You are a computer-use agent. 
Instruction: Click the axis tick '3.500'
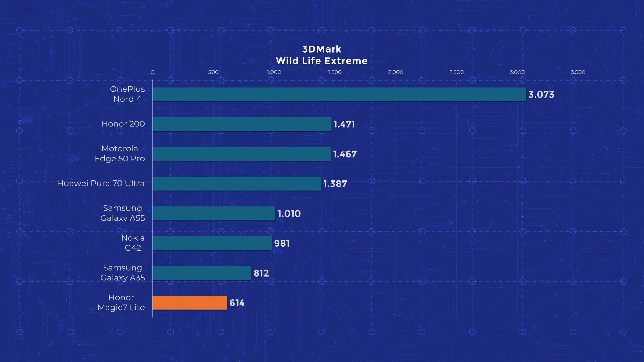point(578,72)
